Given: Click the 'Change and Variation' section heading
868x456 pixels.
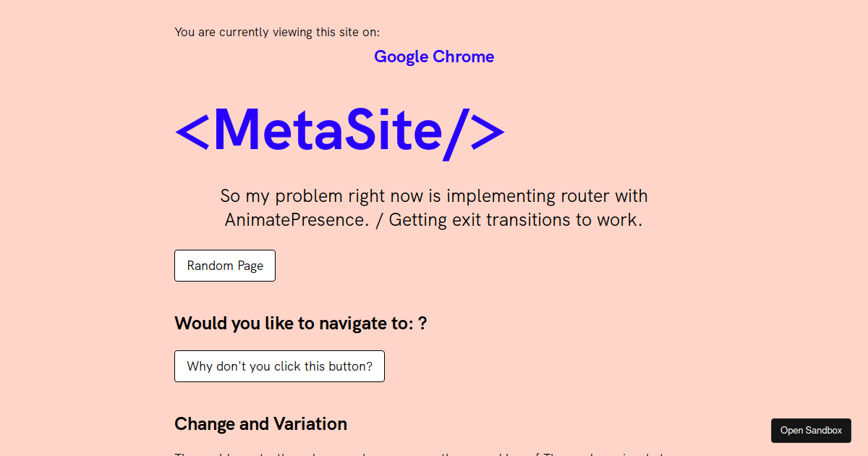Looking at the screenshot, I should click(x=260, y=423).
